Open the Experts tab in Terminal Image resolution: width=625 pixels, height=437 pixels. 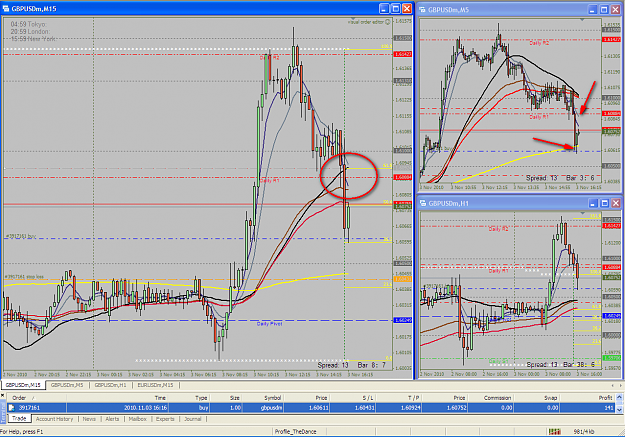[x=165, y=419]
